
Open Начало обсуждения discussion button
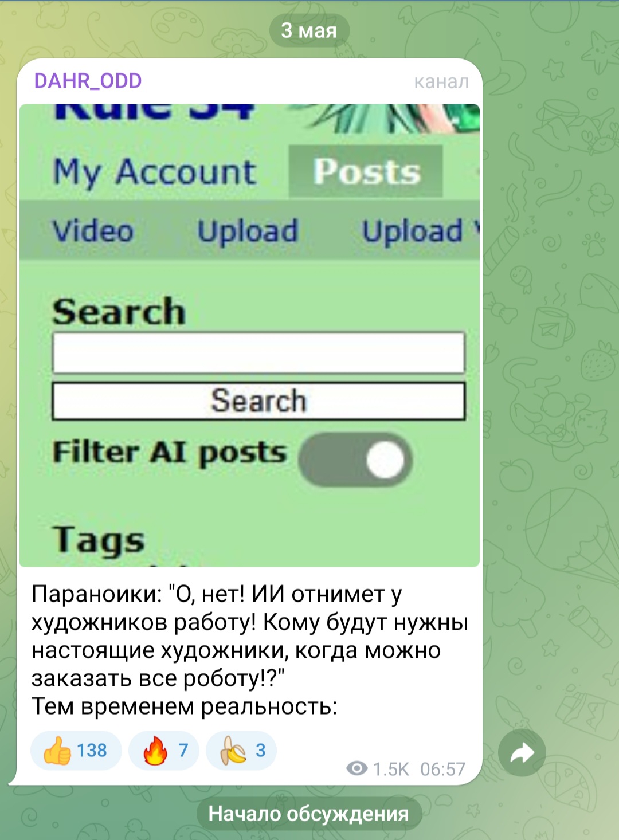[x=309, y=814]
